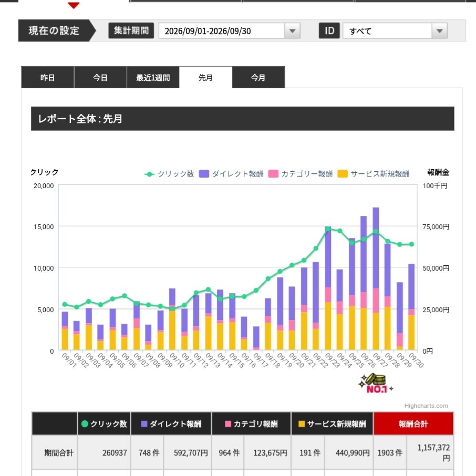Image resolution: width=476 pixels, height=476 pixels.
Task: Click the 09/15 x-axis date label
Action: [236, 360]
